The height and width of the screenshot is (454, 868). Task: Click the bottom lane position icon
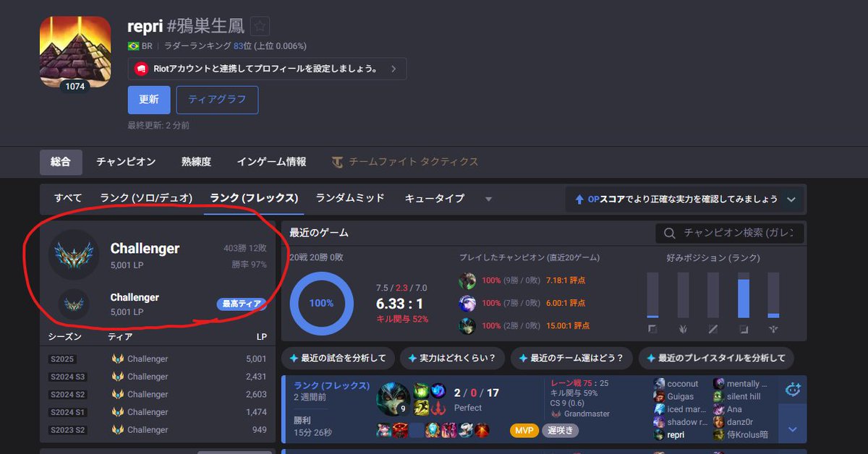tap(744, 329)
